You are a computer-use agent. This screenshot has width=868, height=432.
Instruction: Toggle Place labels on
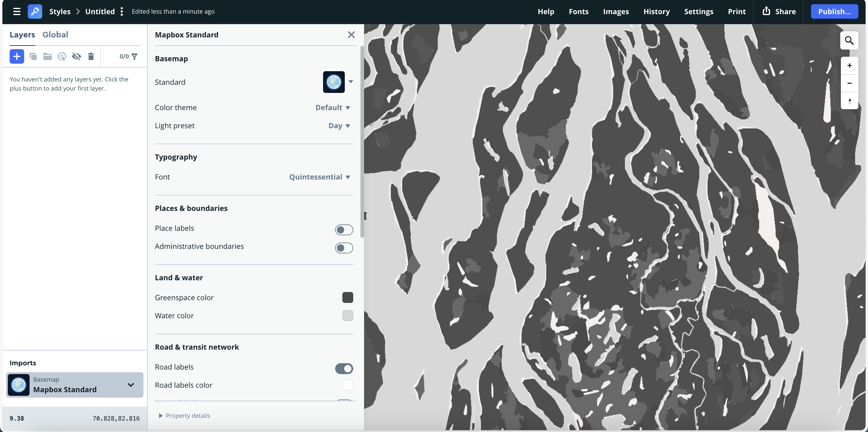[x=344, y=230]
